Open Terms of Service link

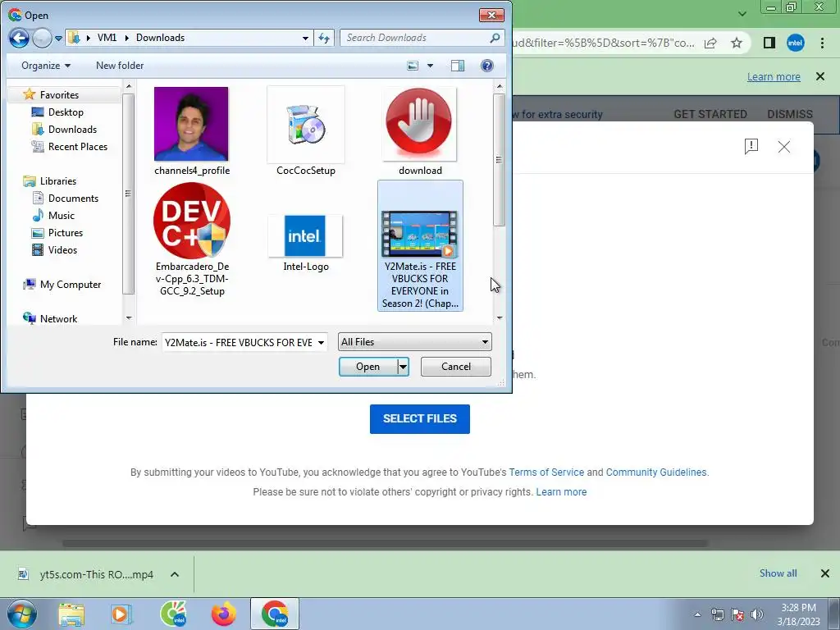[546, 472]
